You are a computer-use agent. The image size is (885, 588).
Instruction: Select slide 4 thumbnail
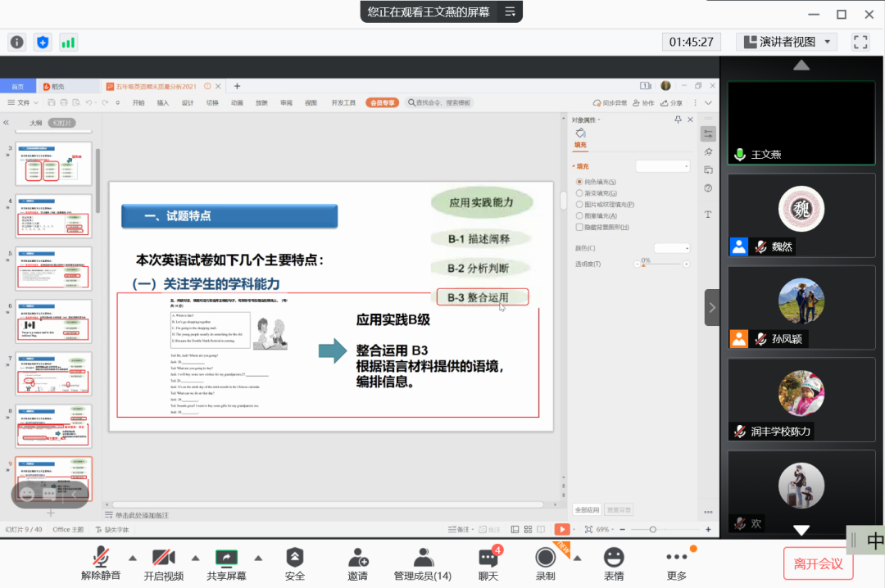click(x=53, y=216)
